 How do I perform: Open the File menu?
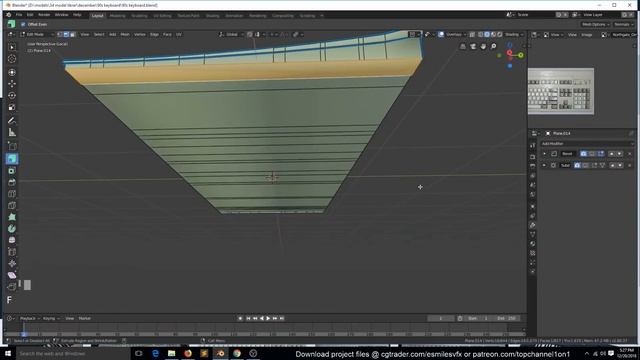click(x=19, y=15)
